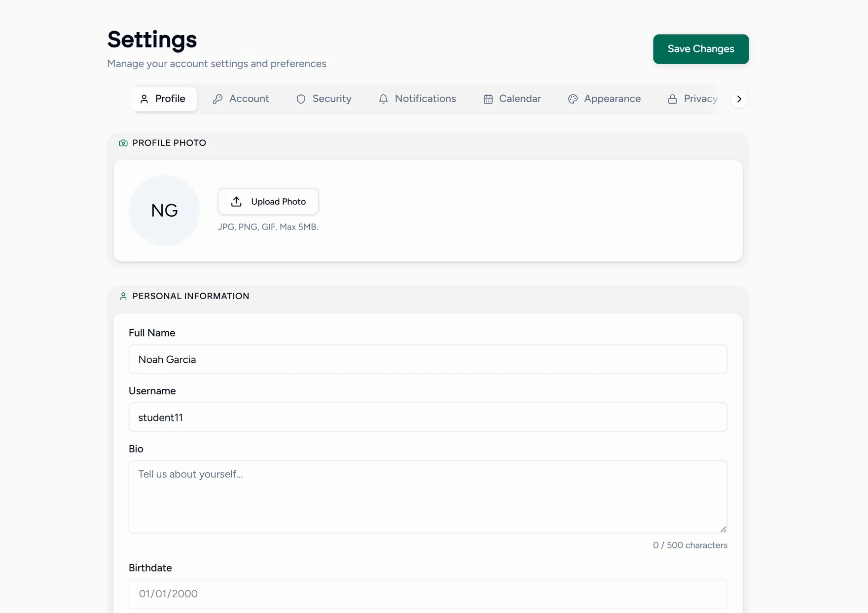
Task: Focus the Full Name input field
Action: pos(428,359)
